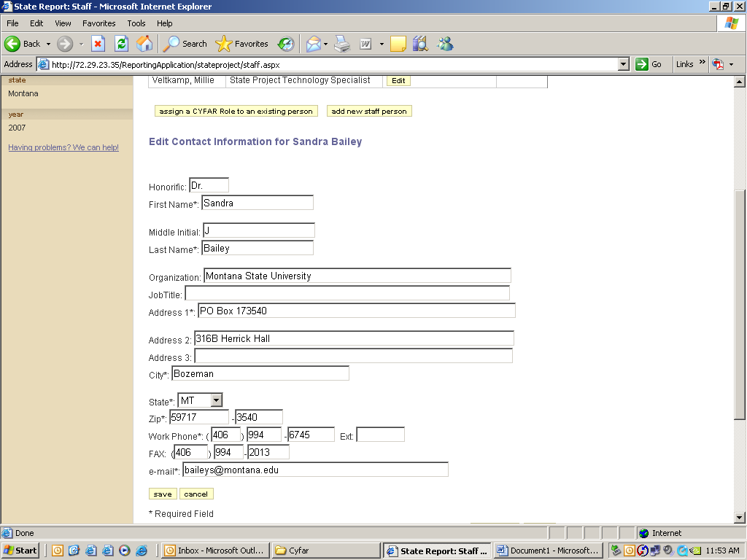Open the Tools menu

[136, 23]
